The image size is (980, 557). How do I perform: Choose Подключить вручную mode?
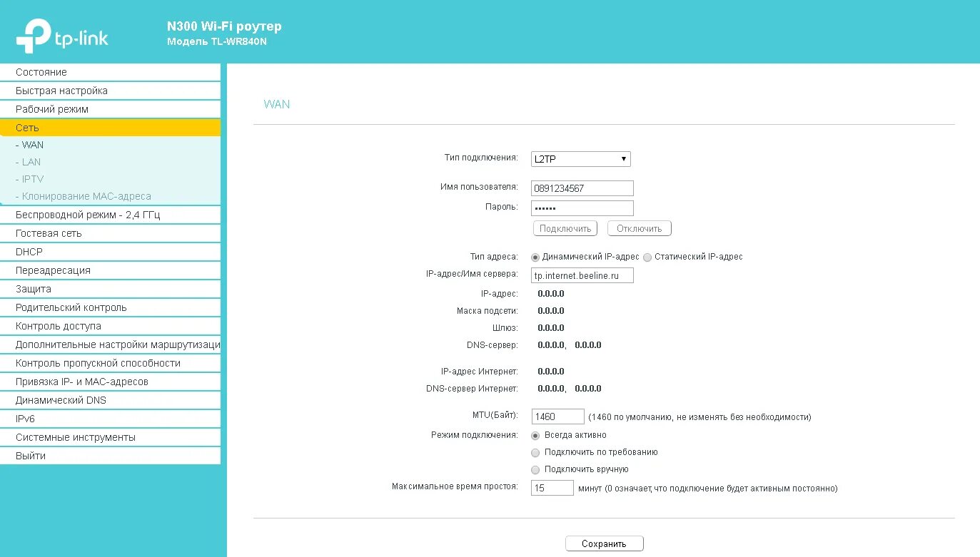(535, 469)
